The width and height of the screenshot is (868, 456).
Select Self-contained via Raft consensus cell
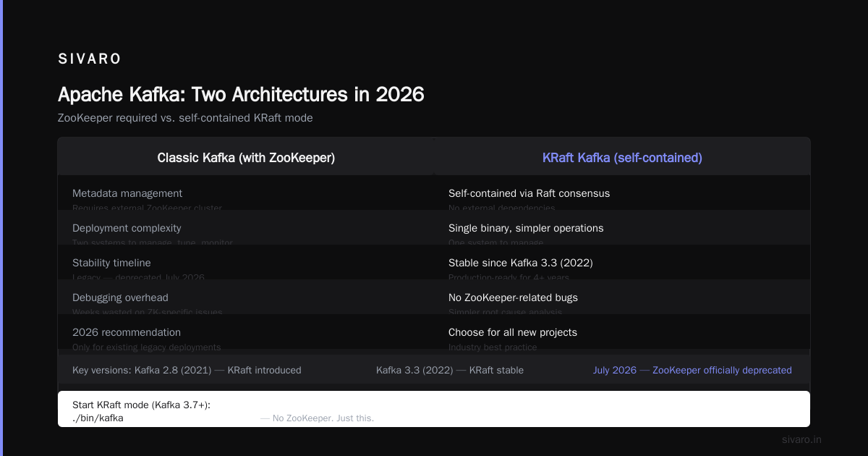click(529, 193)
